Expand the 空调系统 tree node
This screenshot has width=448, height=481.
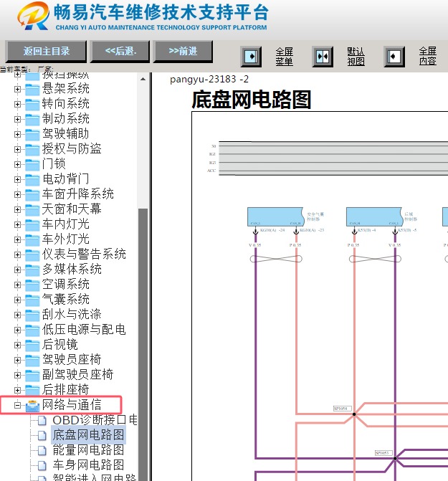click(x=17, y=285)
